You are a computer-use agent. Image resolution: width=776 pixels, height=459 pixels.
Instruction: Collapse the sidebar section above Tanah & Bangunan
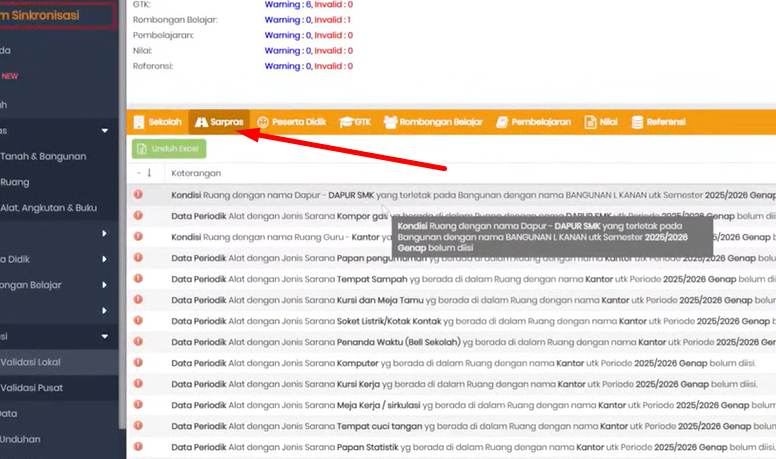coord(105,131)
